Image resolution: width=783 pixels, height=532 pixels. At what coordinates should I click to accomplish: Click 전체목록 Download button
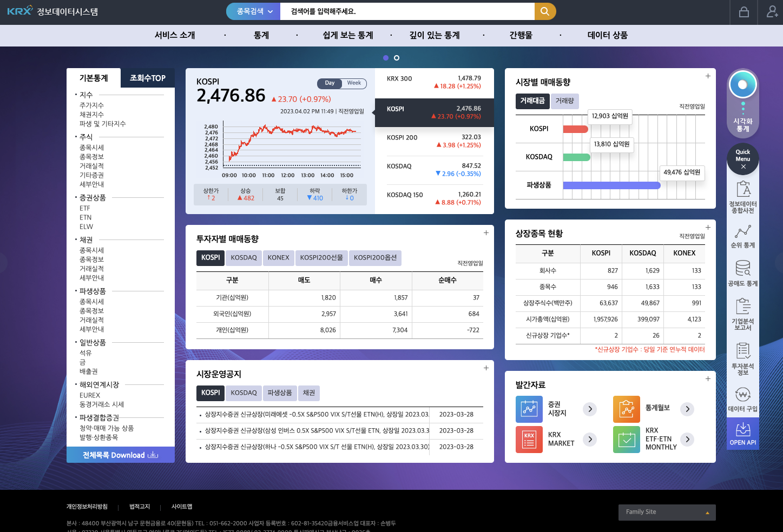click(x=121, y=455)
